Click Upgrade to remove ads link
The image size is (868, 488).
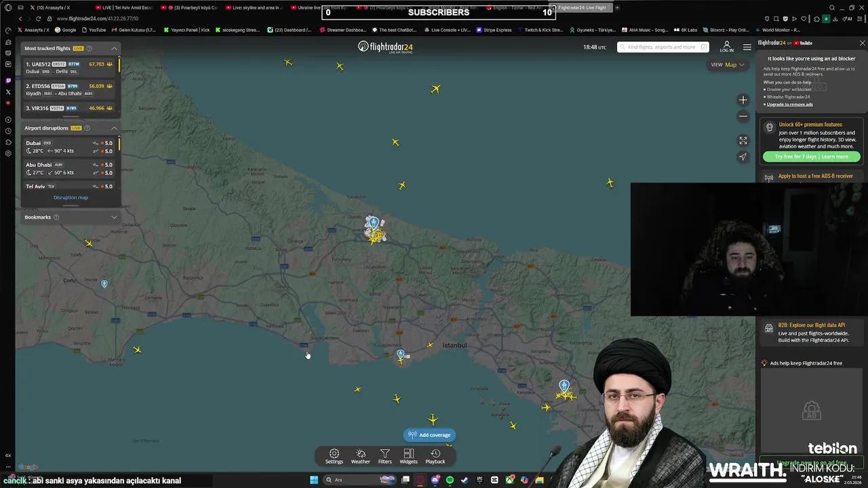(790, 104)
